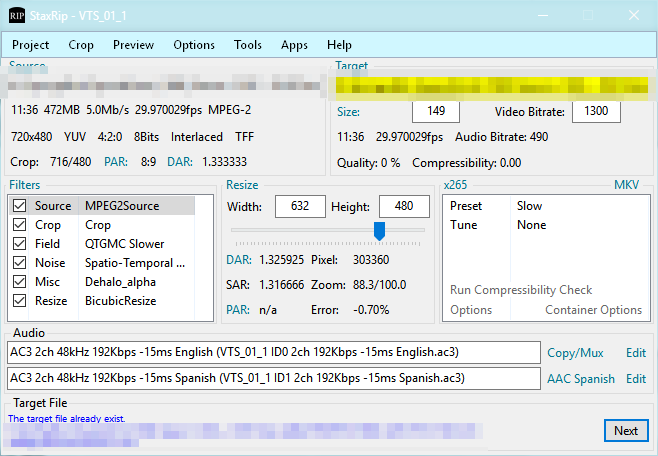Click the Copy/Mux link for English audio
Image resolution: width=658 pixels, height=456 pixels.
click(x=576, y=353)
